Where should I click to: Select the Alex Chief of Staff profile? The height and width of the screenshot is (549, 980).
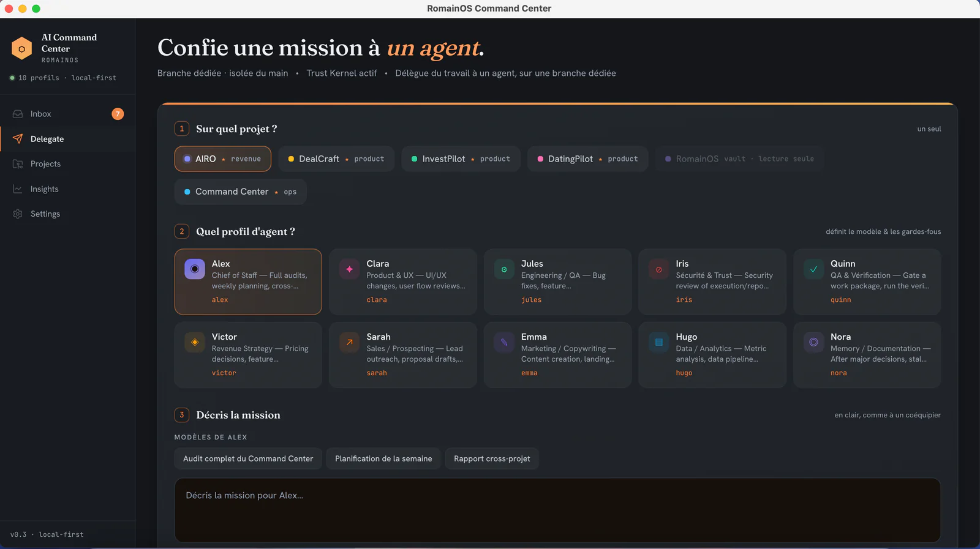click(248, 282)
